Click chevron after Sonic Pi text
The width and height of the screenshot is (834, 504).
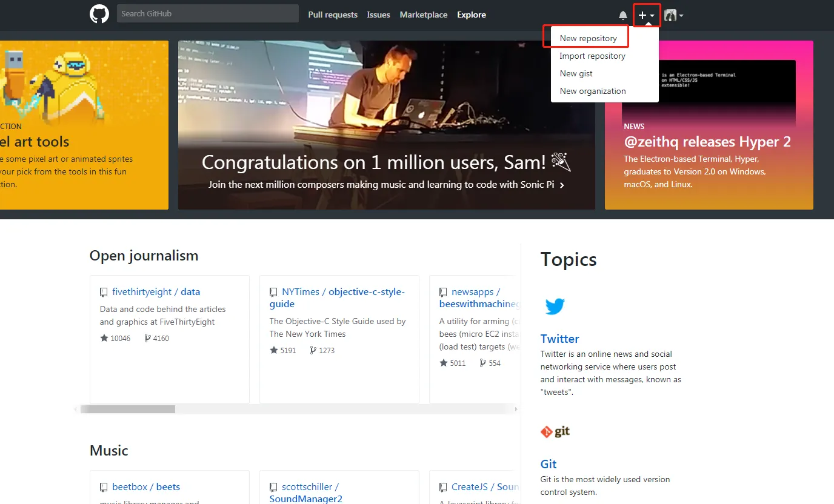point(562,185)
